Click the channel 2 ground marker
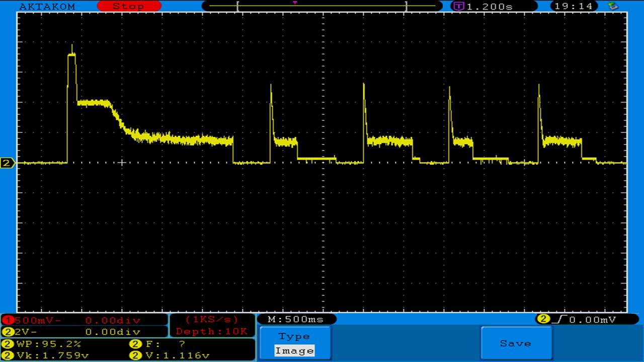644x362 pixels. pos(7,163)
